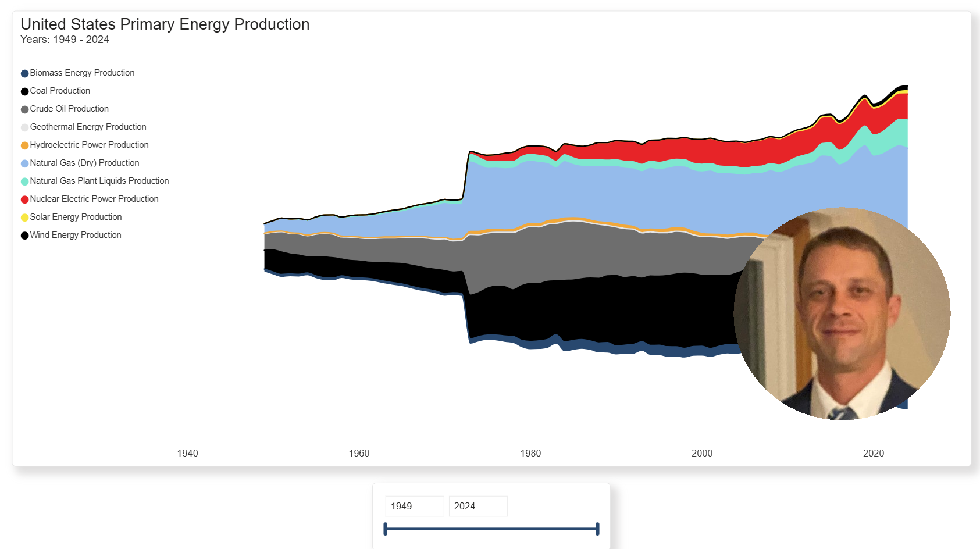Click the Natural Gas Plant Liquids legend dot
This screenshot has height=549, width=980.
pyautogui.click(x=24, y=181)
